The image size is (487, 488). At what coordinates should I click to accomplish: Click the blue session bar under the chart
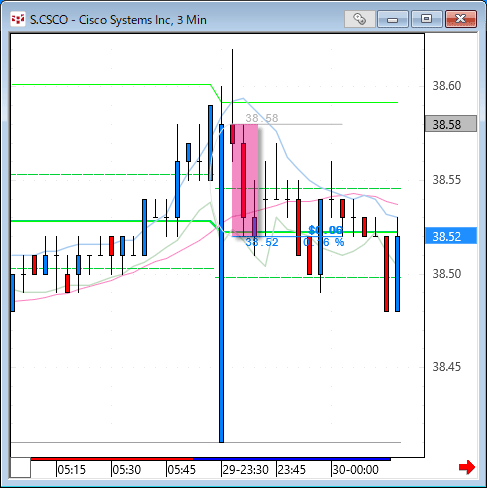tap(292, 459)
